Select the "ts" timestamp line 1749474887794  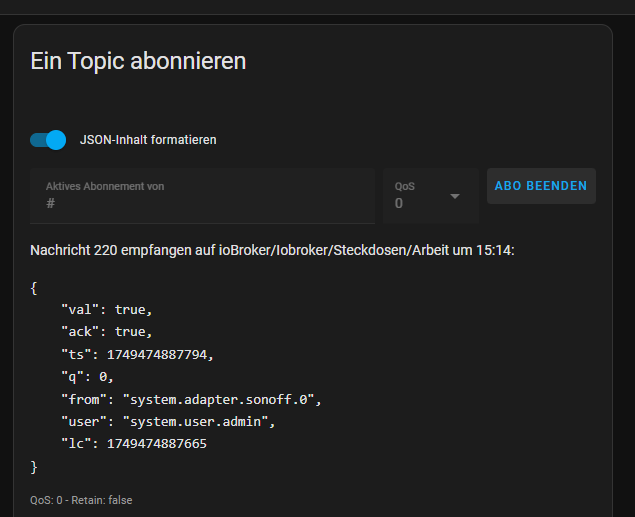pos(137,354)
